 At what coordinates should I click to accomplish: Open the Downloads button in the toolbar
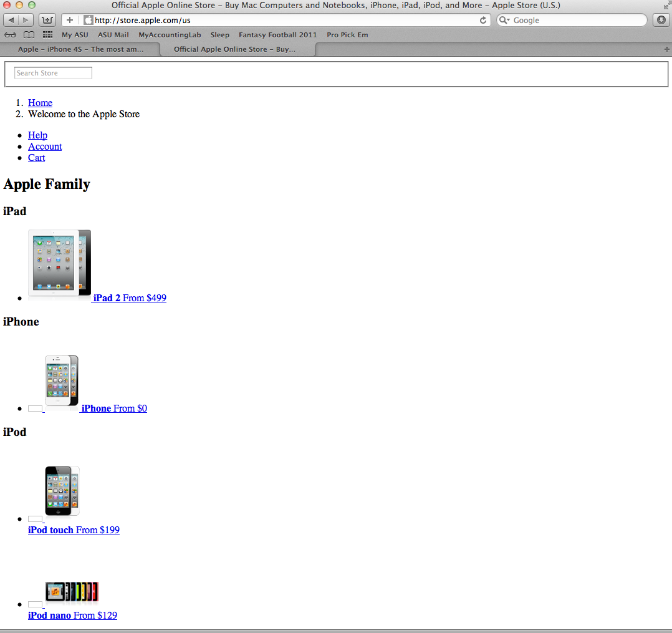point(661,20)
